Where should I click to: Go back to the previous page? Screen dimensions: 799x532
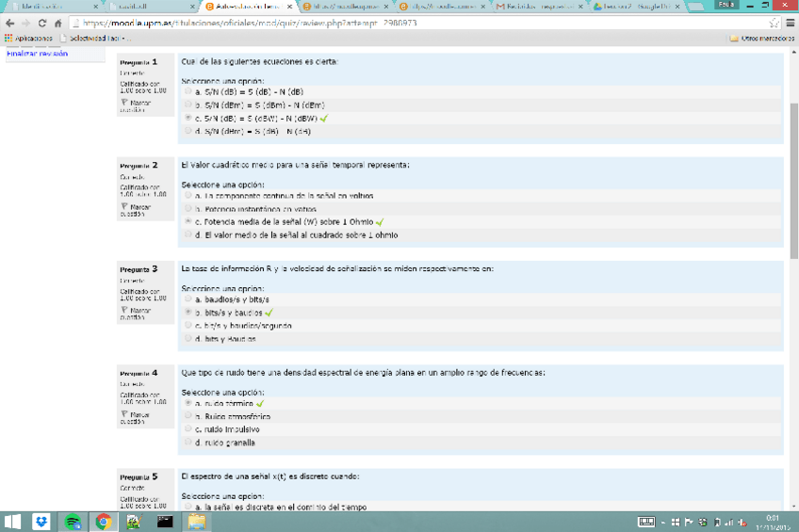(x=9, y=24)
